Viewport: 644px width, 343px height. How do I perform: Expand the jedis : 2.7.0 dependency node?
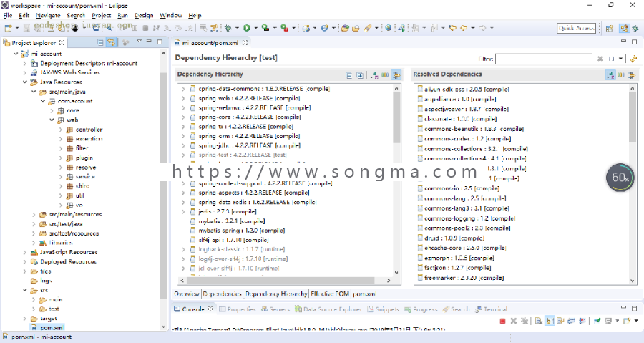point(183,211)
